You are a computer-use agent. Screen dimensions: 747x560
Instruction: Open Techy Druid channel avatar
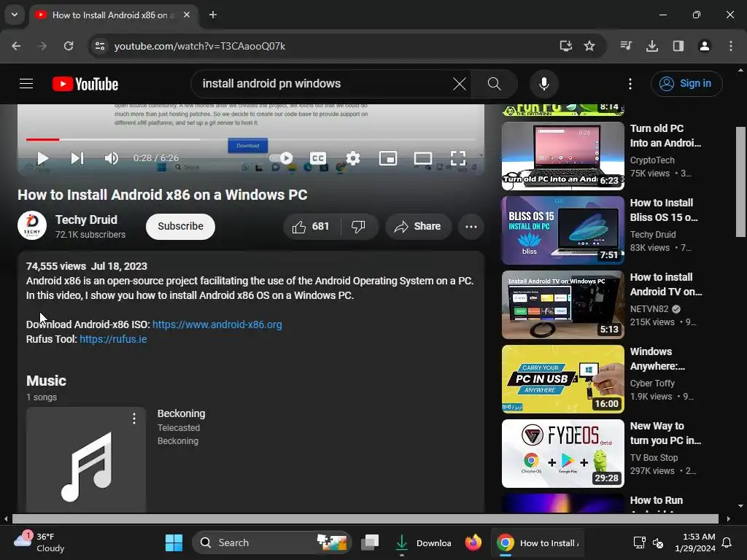[32, 225]
